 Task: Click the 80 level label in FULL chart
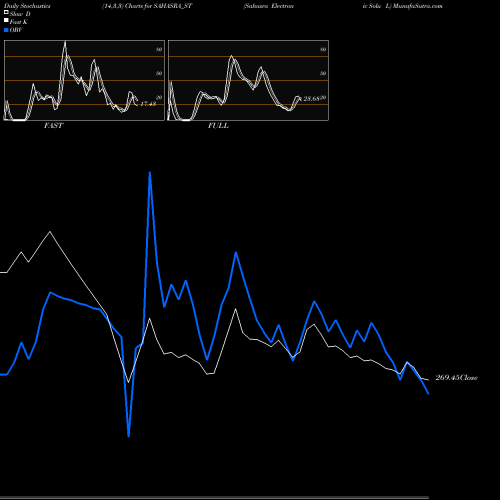coord(323,49)
